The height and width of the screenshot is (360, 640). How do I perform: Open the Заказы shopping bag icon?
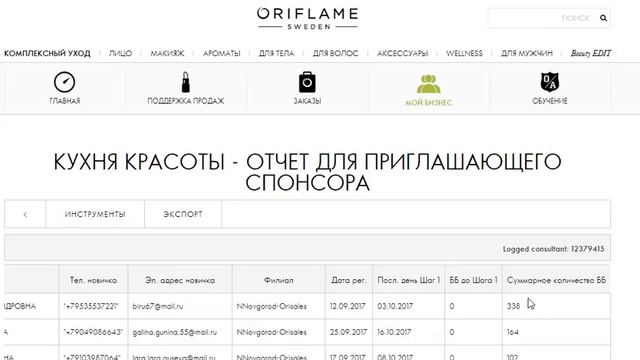point(307,82)
